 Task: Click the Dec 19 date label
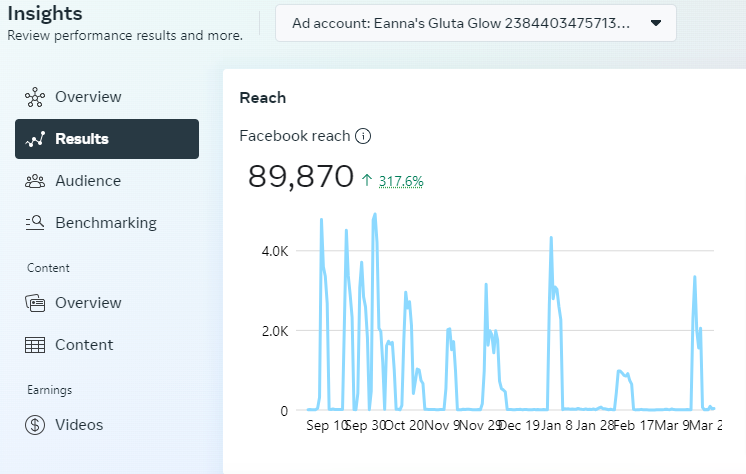[x=519, y=425]
